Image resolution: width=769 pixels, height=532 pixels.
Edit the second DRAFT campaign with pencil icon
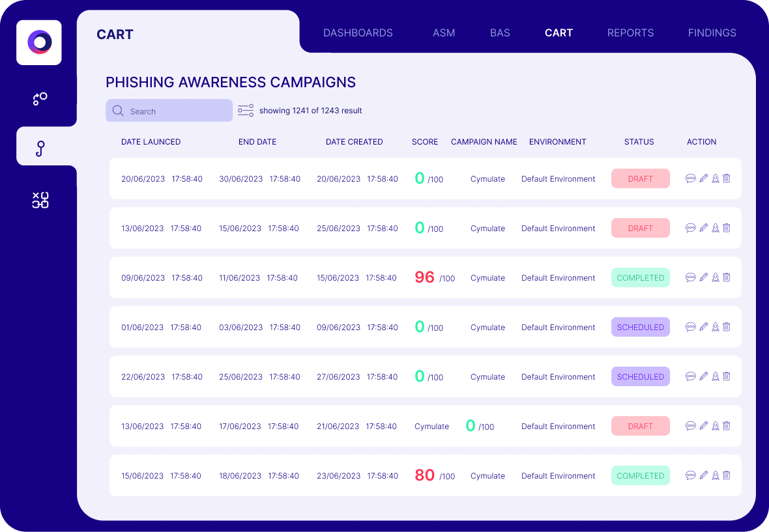[703, 228]
